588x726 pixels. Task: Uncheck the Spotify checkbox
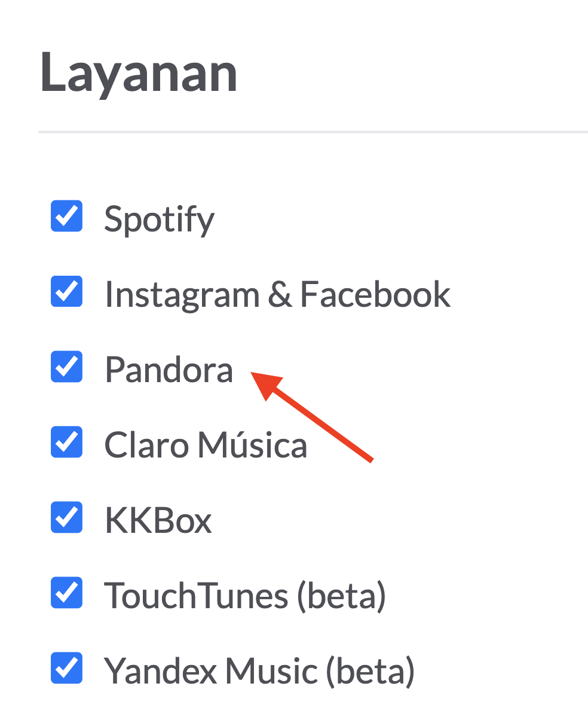[x=66, y=216]
